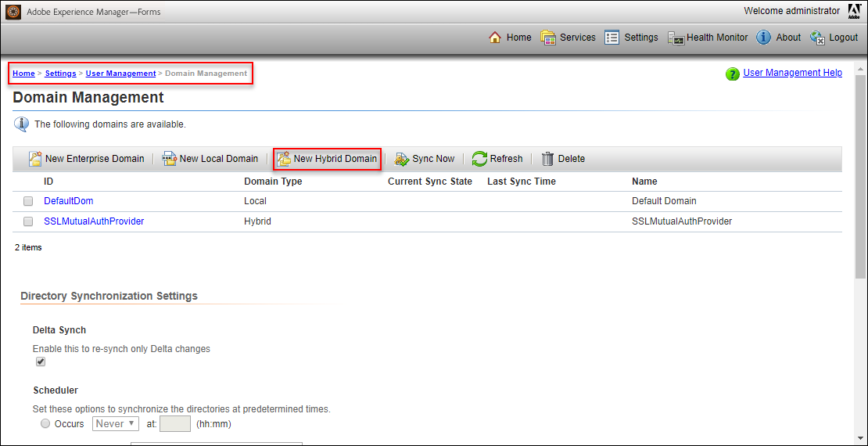This screenshot has height=446, width=868.
Task: Open the Services menu label
Action: [x=578, y=37]
